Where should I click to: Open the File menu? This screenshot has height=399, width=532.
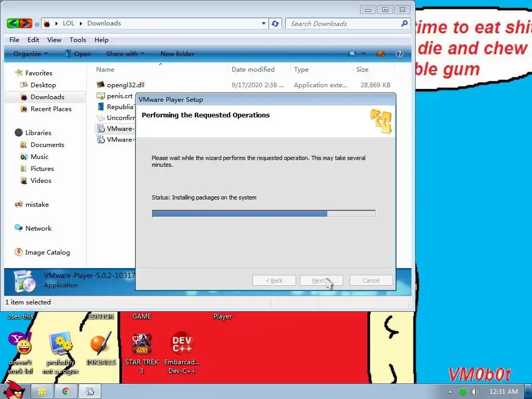click(14, 39)
